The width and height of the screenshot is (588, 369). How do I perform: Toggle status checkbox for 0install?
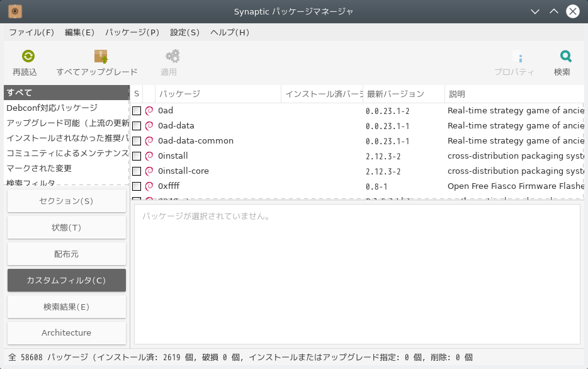click(137, 156)
